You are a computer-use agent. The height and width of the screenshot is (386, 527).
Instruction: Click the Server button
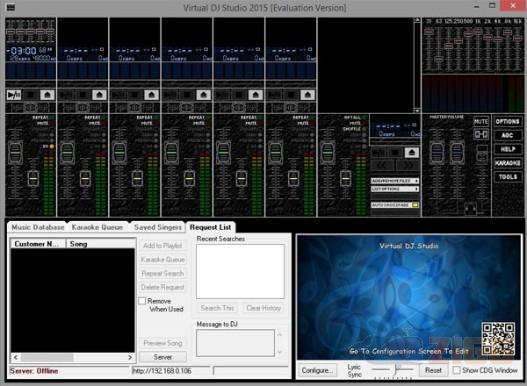click(x=163, y=357)
